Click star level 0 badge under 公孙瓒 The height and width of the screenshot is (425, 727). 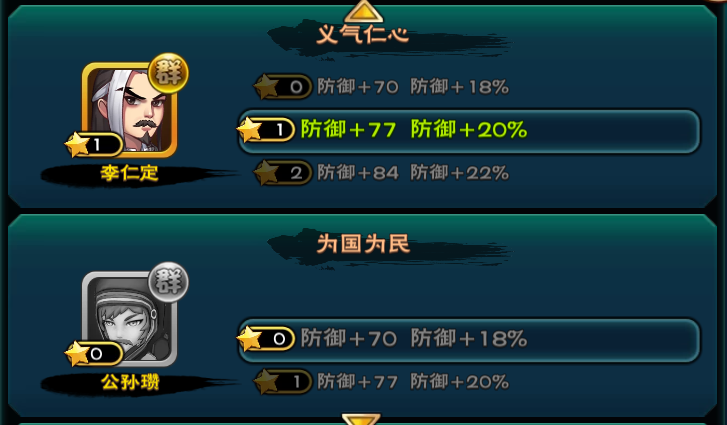click(x=94, y=354)
